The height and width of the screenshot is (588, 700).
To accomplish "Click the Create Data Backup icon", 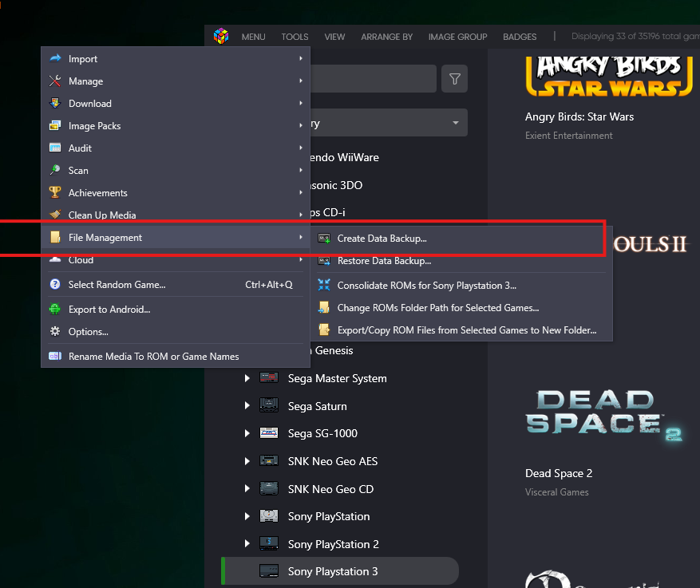I will click(x=324, y=239).
